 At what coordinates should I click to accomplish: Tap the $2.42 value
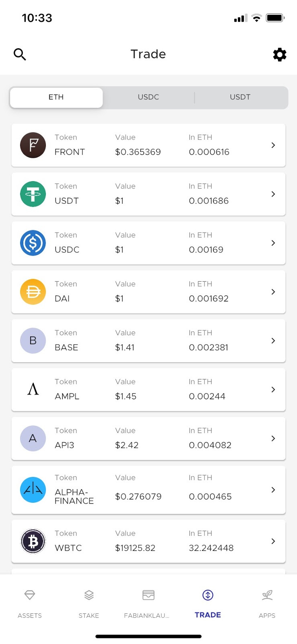(x=127, y=445)
